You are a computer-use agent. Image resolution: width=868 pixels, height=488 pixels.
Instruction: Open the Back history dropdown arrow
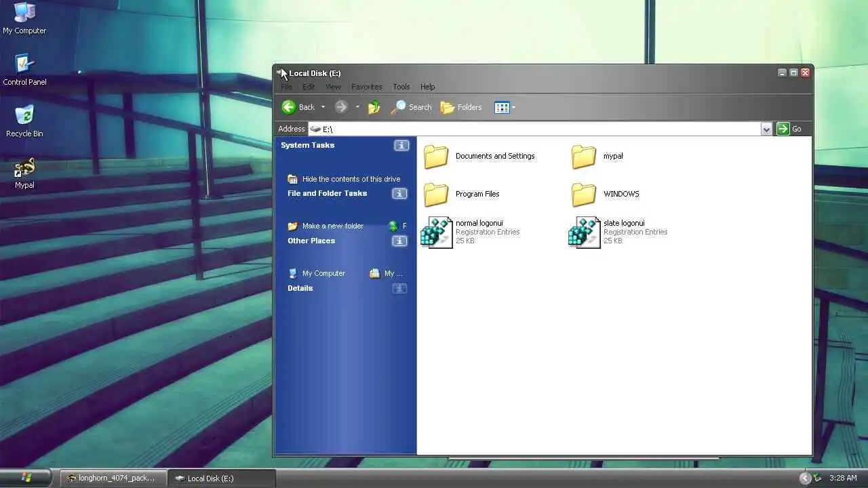tap(323, 107)
